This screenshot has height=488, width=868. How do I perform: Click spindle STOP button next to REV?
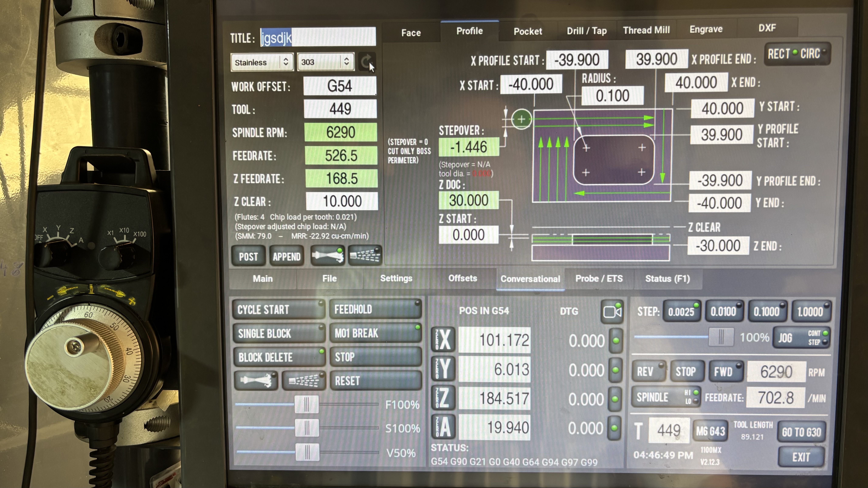(x=687, y=371)
